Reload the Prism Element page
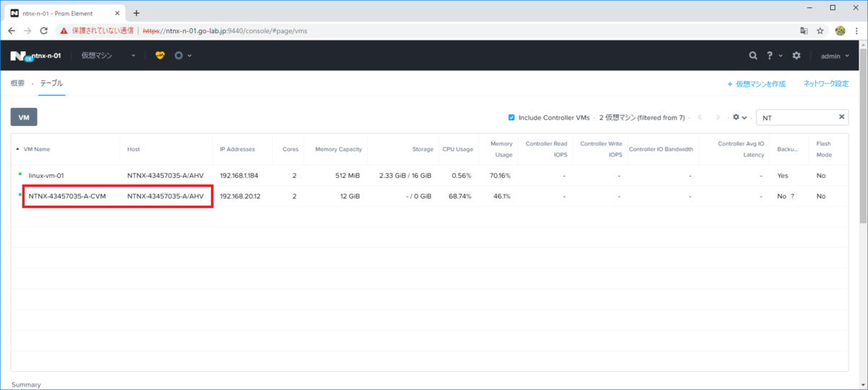 (x=43, y=31)
